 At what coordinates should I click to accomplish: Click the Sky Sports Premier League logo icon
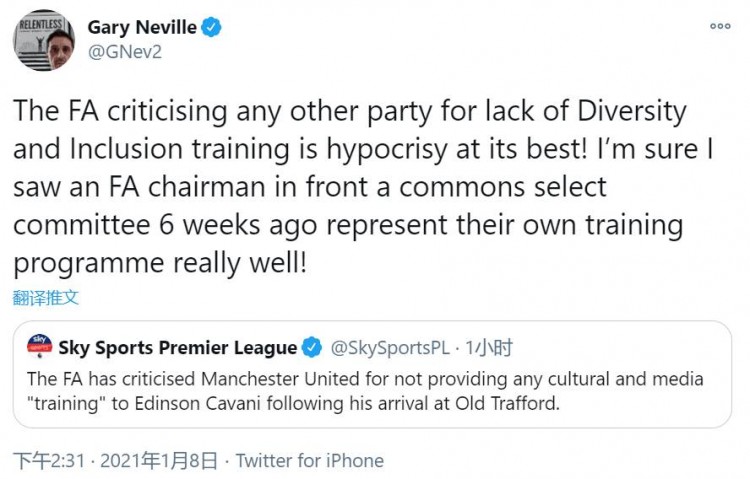[40, 346]
